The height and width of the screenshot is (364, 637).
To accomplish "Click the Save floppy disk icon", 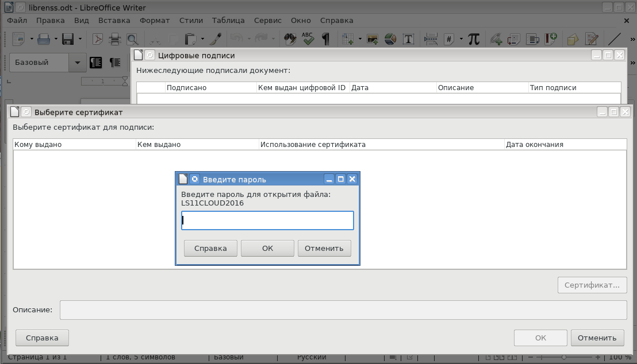I will (68, 39).
